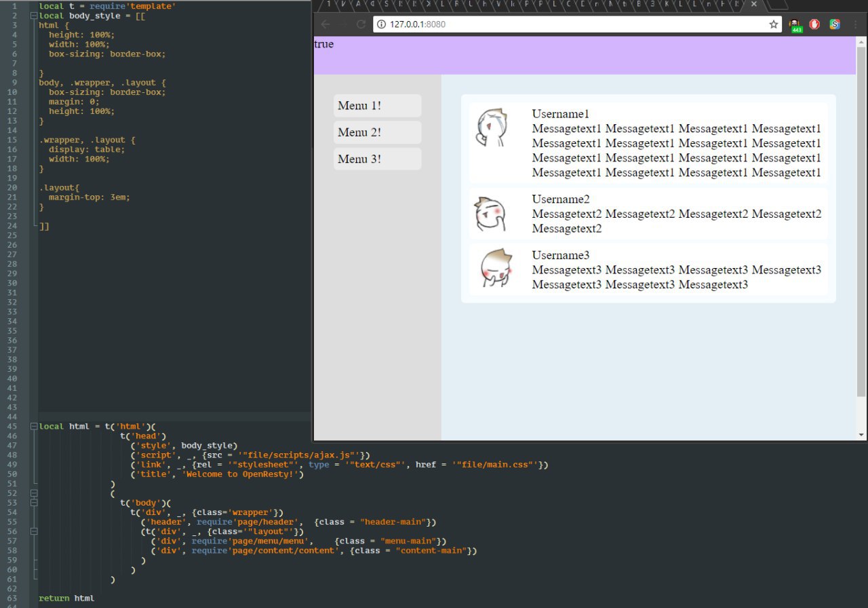Select the Menu 2! item
Image resolution: width=868 pixels, height=608 pixels.
pyautogui.click(x=377, y=132)
